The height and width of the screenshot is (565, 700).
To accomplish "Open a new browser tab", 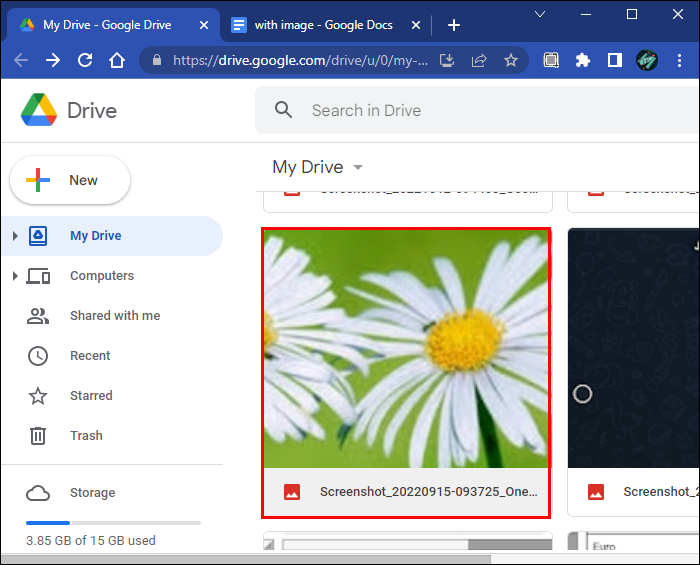I will 454,25.
